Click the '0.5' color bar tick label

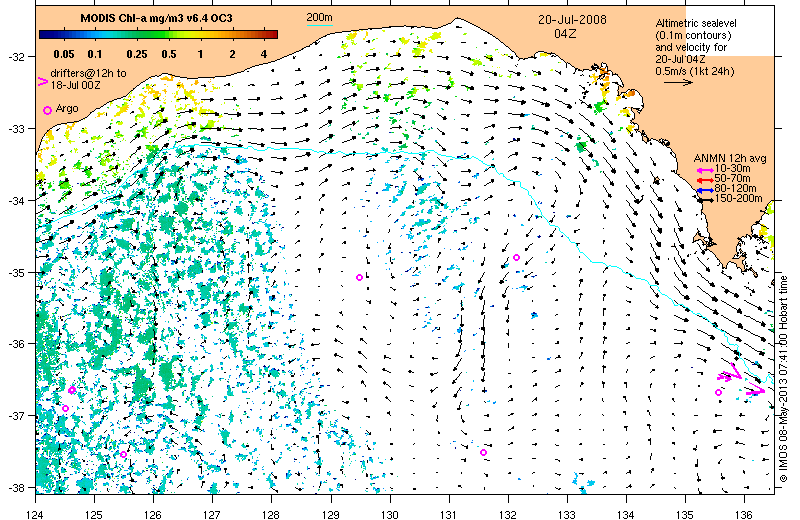point(169,54)
